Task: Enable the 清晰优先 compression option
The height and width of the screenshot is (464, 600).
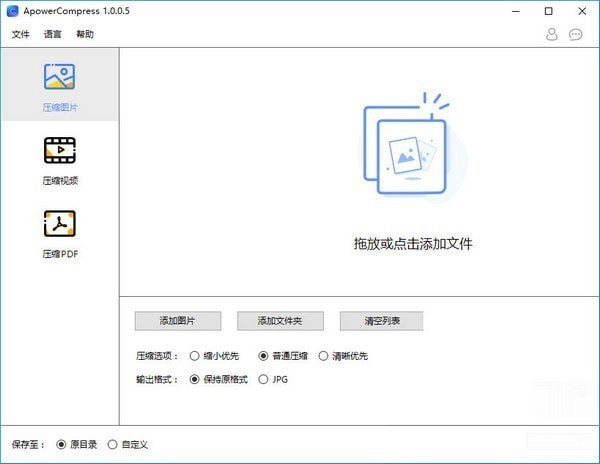Action: [324, 355]
